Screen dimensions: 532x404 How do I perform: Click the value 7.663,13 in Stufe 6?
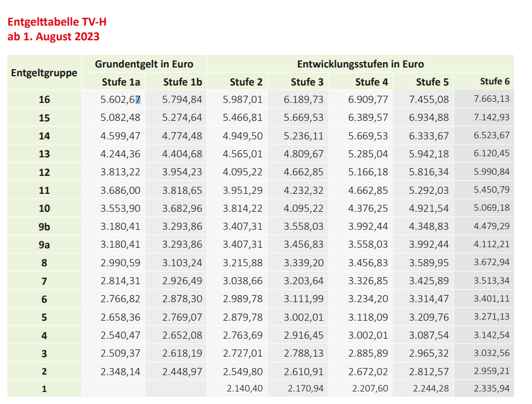click(492, 99)
